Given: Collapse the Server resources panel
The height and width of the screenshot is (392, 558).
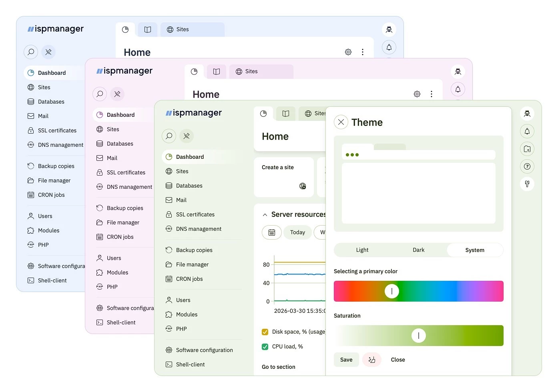Looking at the screenshot, I should [x=265, y=214].
